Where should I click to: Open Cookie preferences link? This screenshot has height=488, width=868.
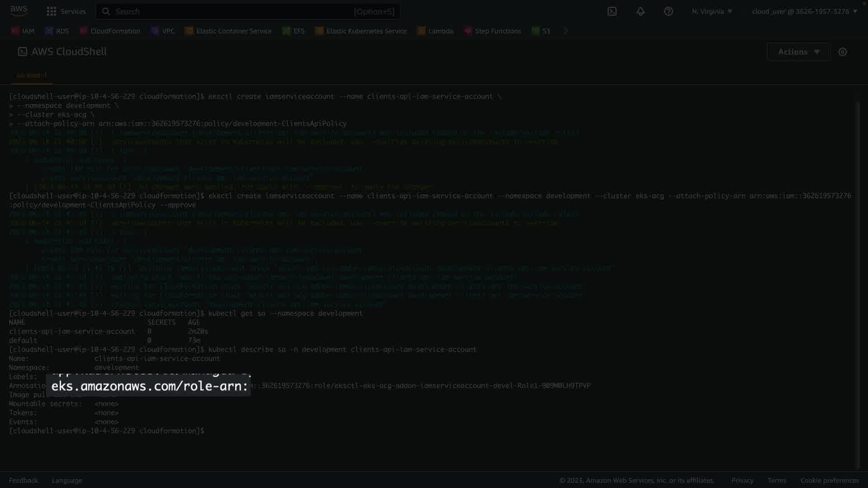click(829, 480)
